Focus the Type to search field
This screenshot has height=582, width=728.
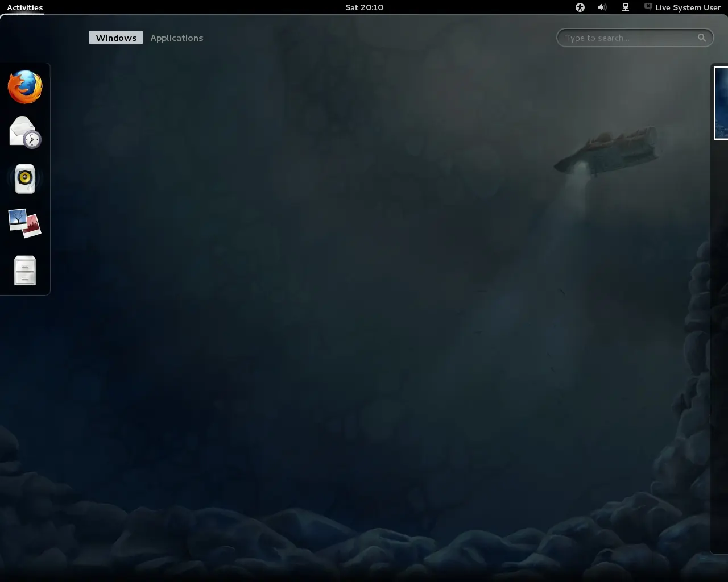635,38
